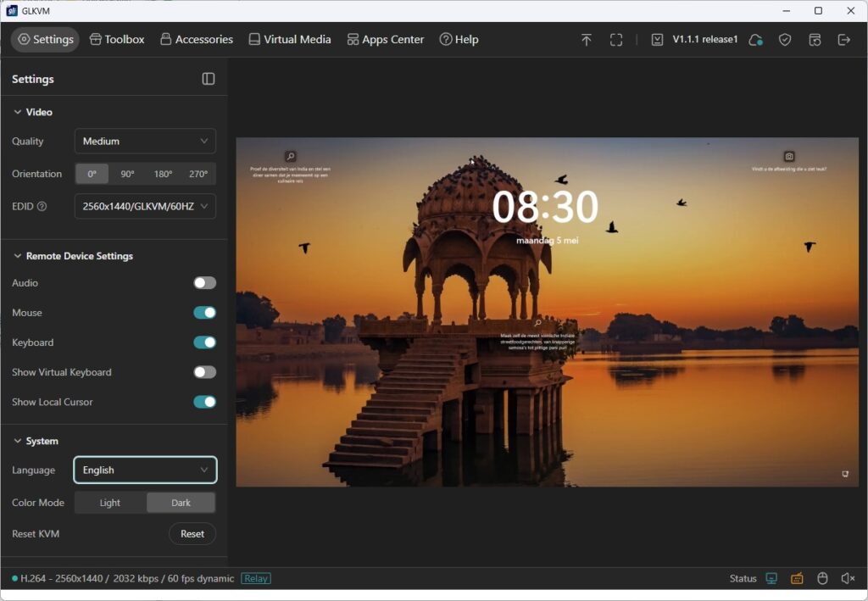Viewport: 868px width, 601px height.
Task: Turn on Show Virtual Keyboard switch
Action: pyautogui.click(x=204, y=372)
